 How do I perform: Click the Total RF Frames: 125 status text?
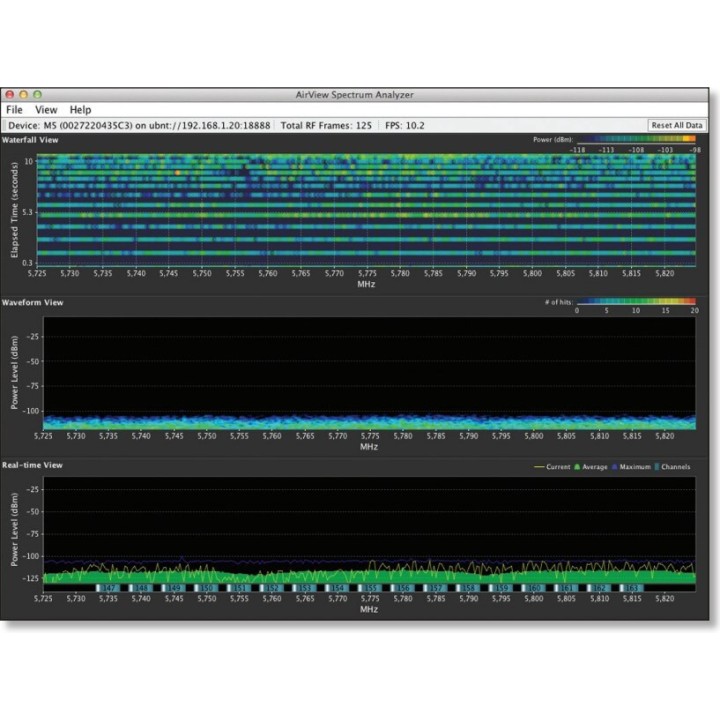tap(326, 125)
